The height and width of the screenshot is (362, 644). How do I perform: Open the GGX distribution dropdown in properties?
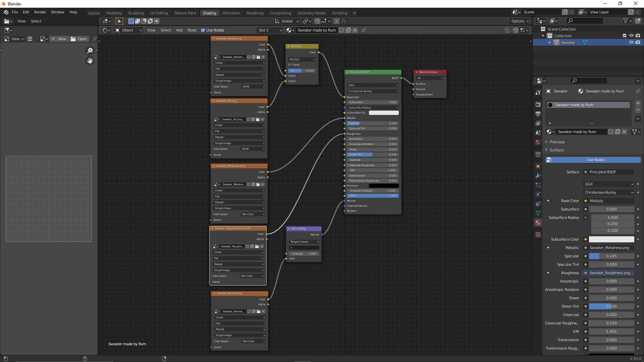click(609, 184)
